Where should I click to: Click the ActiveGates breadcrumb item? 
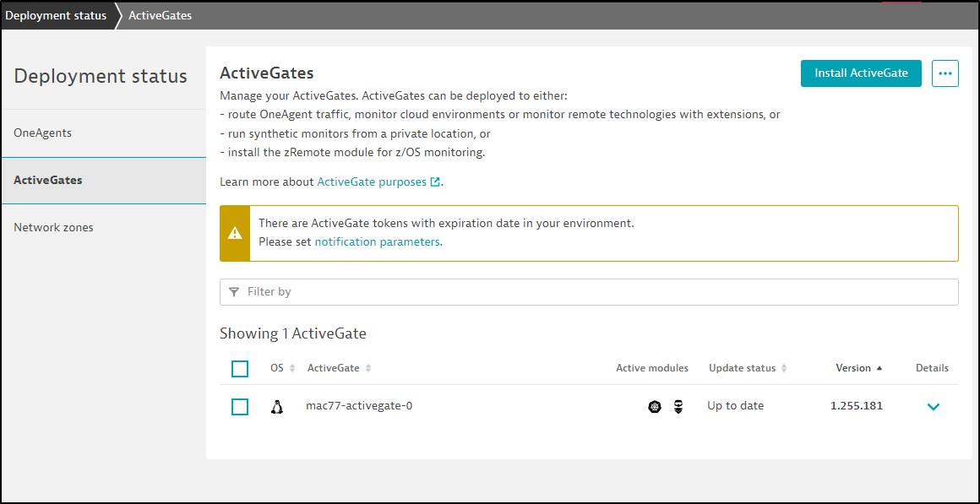160,15
